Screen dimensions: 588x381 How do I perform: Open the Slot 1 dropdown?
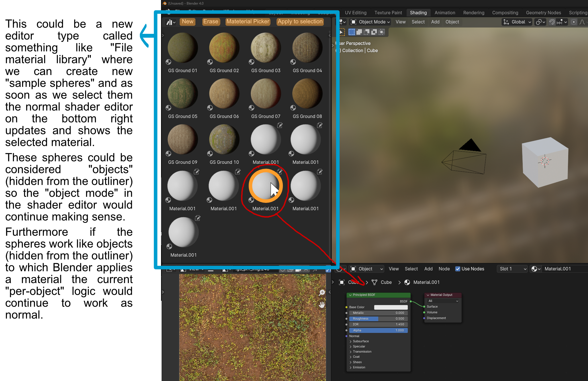click(512, 269)
